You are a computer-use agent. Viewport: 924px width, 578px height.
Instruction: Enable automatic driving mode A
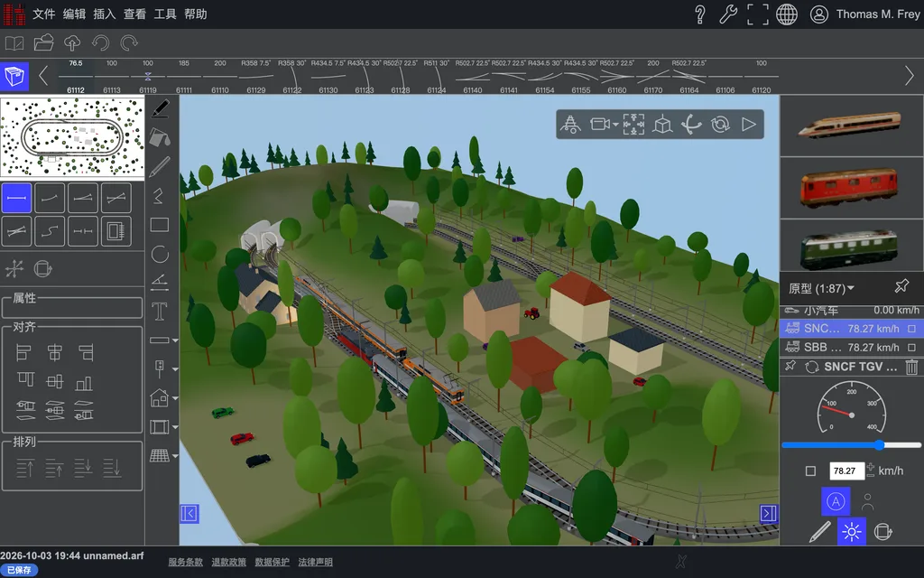click(x=836, y=501)
